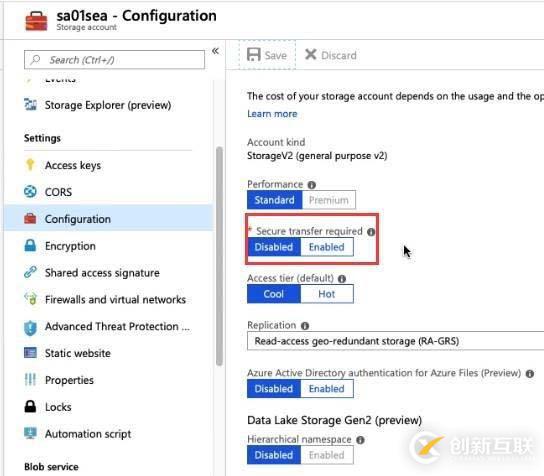
Task: Click the 'Data Lake Storage Gen2 (preview)' heading
Action: 334,420
